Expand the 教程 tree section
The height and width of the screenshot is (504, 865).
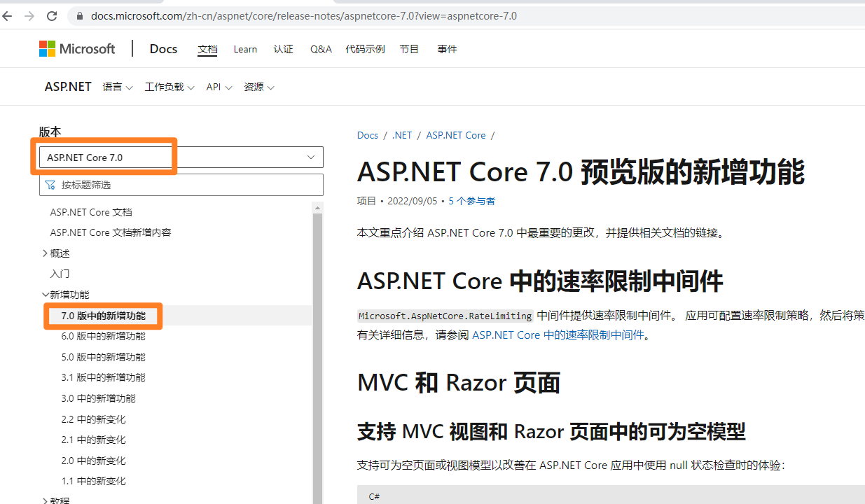[56, 500]
